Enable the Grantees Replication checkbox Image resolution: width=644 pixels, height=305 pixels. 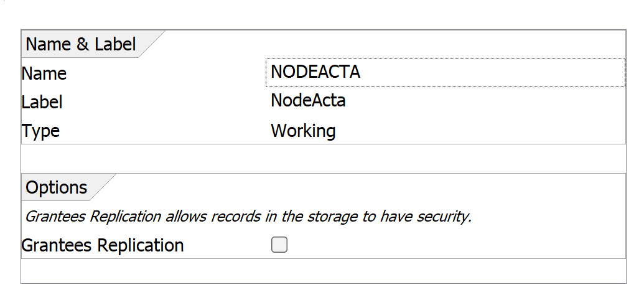pos(279,245)
